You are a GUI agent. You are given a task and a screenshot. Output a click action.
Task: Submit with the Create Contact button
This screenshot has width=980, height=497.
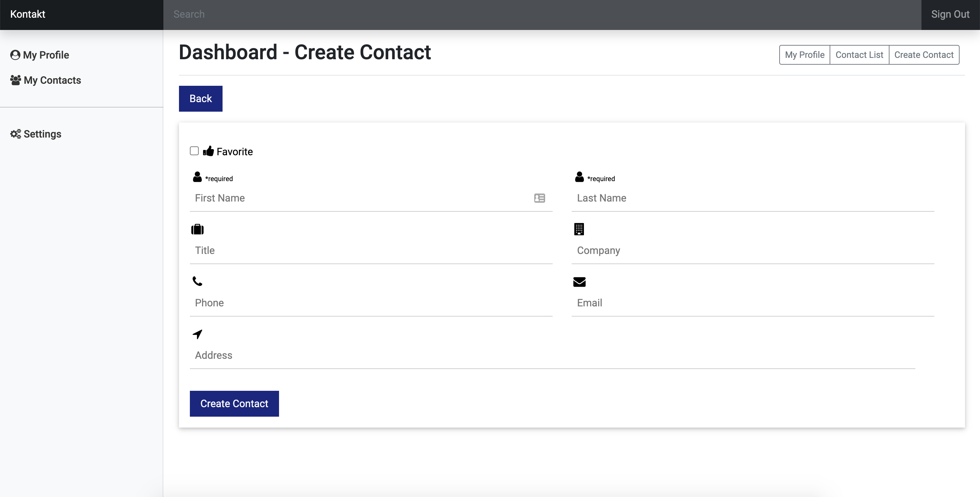click(234, 403)
